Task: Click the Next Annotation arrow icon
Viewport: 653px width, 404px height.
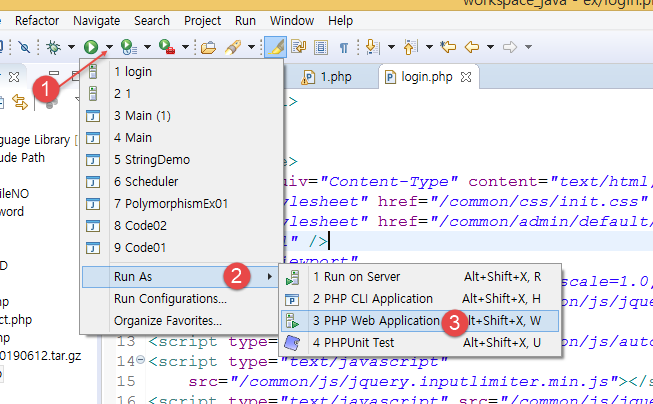Action: 372,47
